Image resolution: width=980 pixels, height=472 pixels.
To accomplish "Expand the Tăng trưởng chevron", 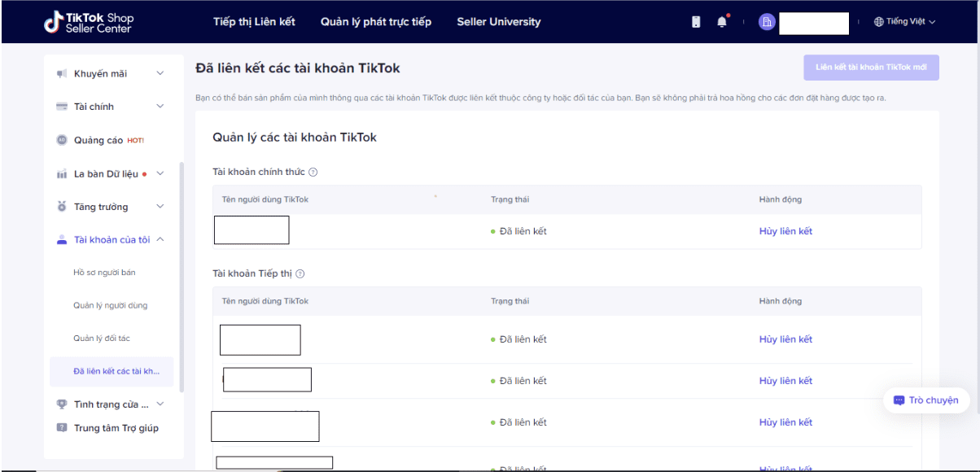I will pyautogui.click(x=160, y=207).
